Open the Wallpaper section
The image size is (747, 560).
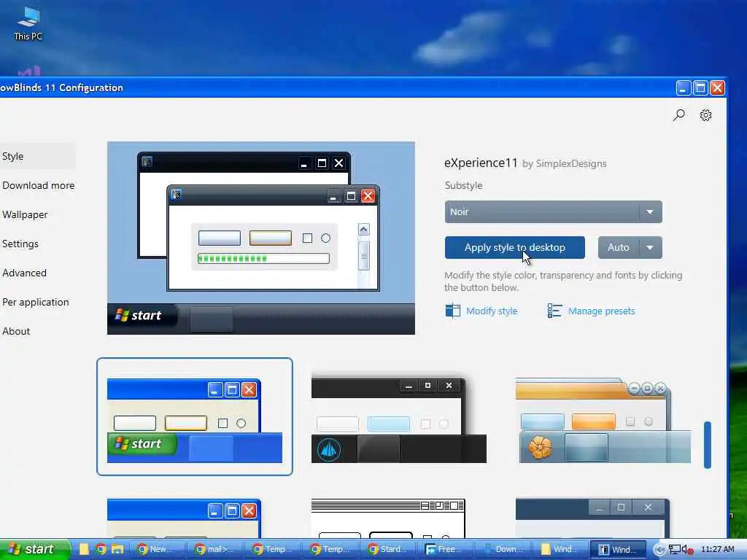tap(25, 215)
